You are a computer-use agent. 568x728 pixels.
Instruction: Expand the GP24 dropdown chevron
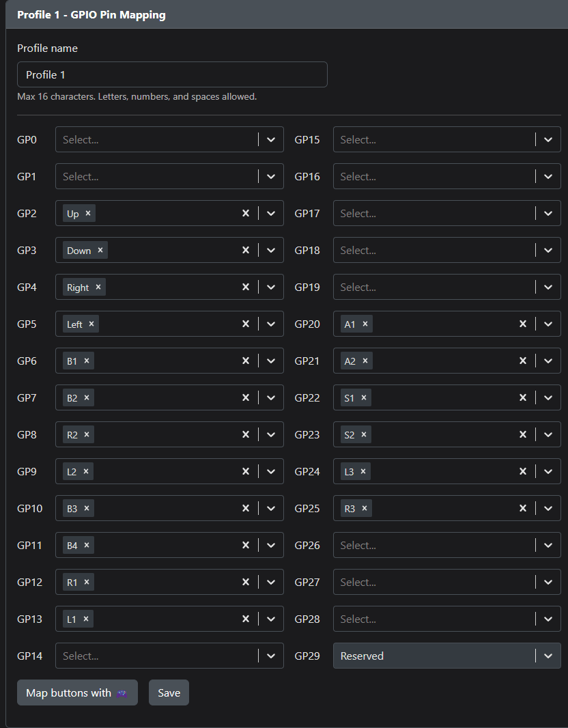pos(548,471)
